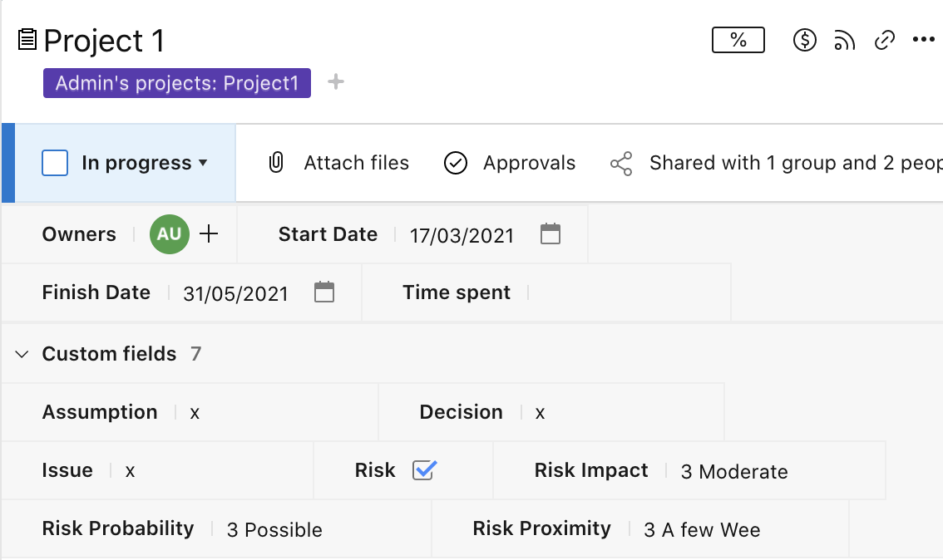Image resolution: width=943 pixels, height=560 pixels.
Task: Open the Risk Impact value dropdown
Action: pyautogui.click(x=734, y=472)
